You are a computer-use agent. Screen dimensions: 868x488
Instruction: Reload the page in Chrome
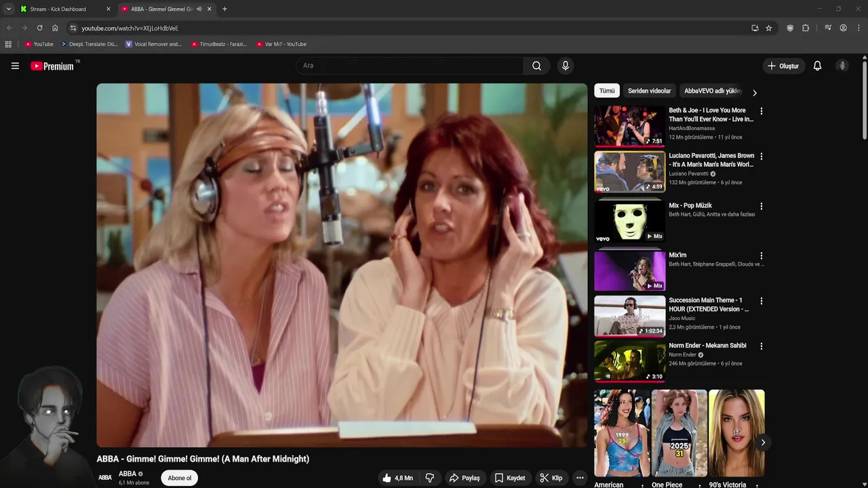tap(39, 28)
